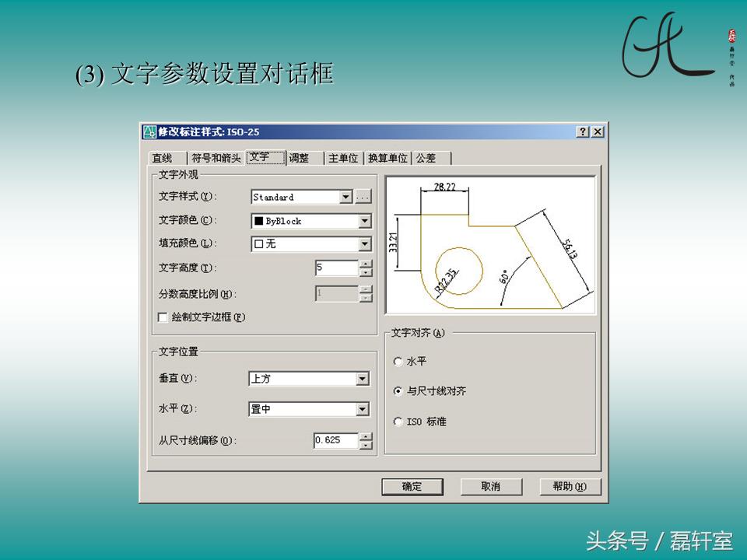Click the AutoCAD icon on the dialog title bar
The width and height of the screenshot is (747, 560).
click(x=149, y=130)
